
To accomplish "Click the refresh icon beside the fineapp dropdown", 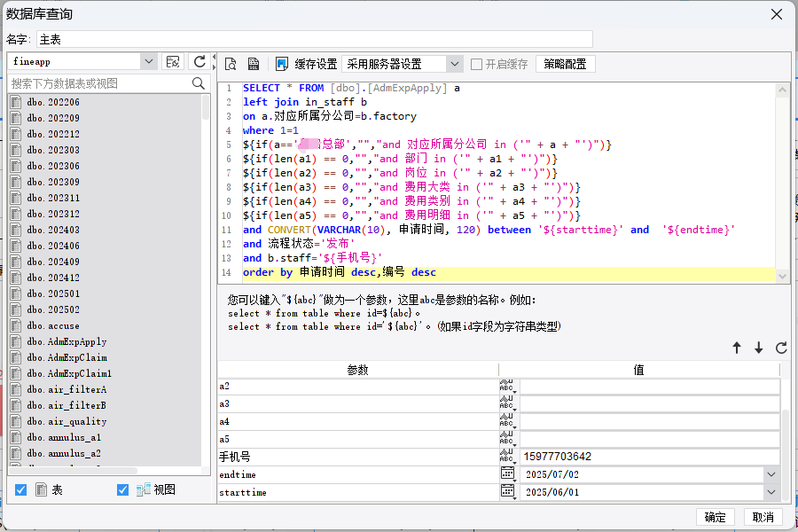I will click(x=199, y=61).
